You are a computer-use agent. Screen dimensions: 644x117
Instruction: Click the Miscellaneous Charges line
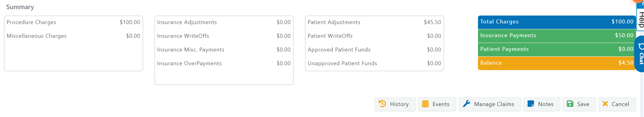click(73, 36)
